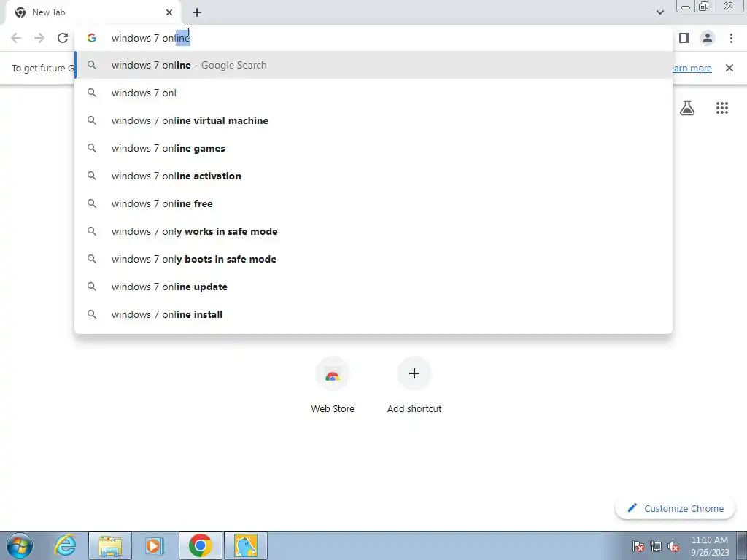Select 'windows 7 online activation' suggestion
Screen dimensions: 747x560
(373, 176)
